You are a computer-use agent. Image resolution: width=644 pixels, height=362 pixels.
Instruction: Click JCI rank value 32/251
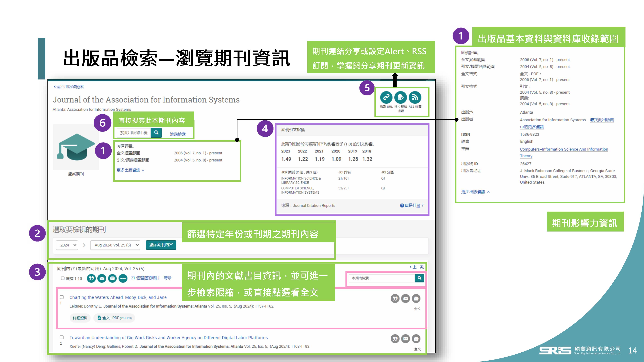click(x=344, y=188)
